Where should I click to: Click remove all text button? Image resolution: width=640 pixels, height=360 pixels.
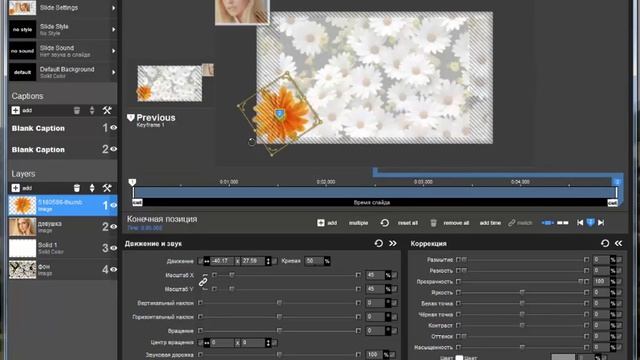(456, 223)
